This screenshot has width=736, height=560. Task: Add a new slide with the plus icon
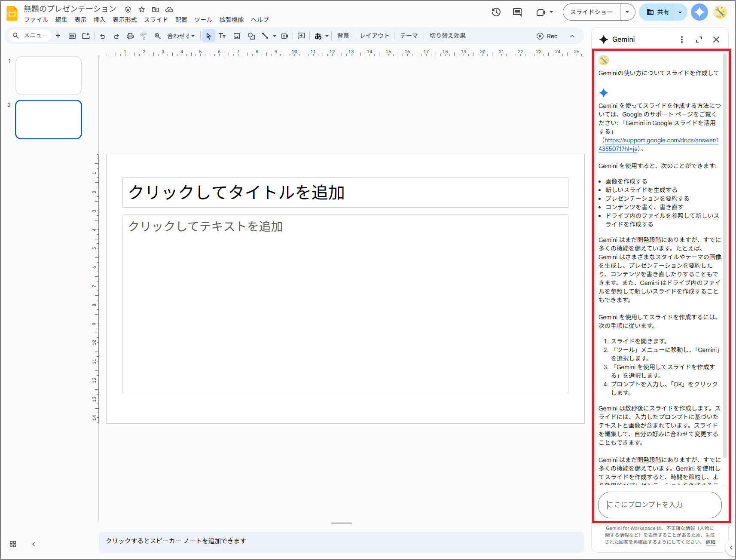[58, 36]
